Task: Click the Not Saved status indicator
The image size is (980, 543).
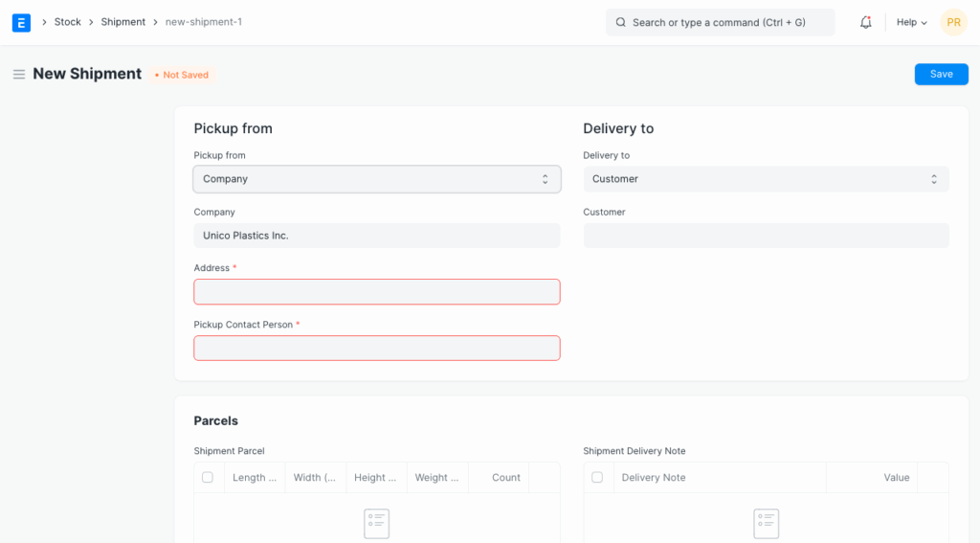Action: [182, 75]
